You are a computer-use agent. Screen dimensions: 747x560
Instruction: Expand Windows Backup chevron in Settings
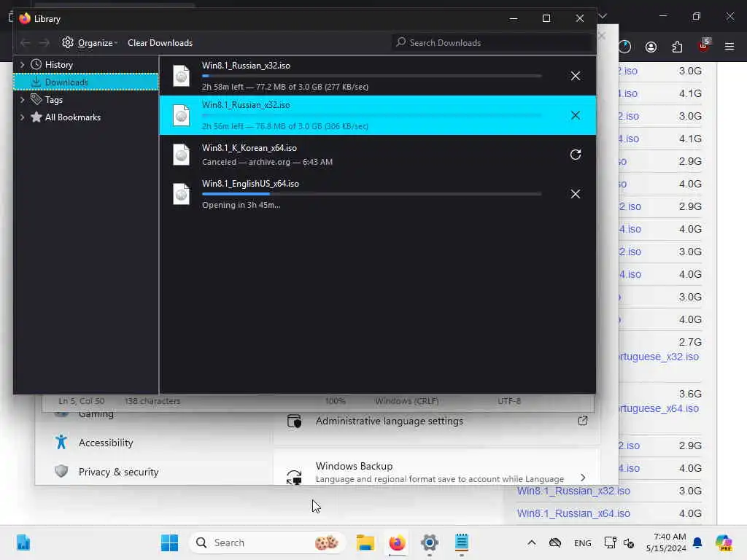tap(583, 478)
